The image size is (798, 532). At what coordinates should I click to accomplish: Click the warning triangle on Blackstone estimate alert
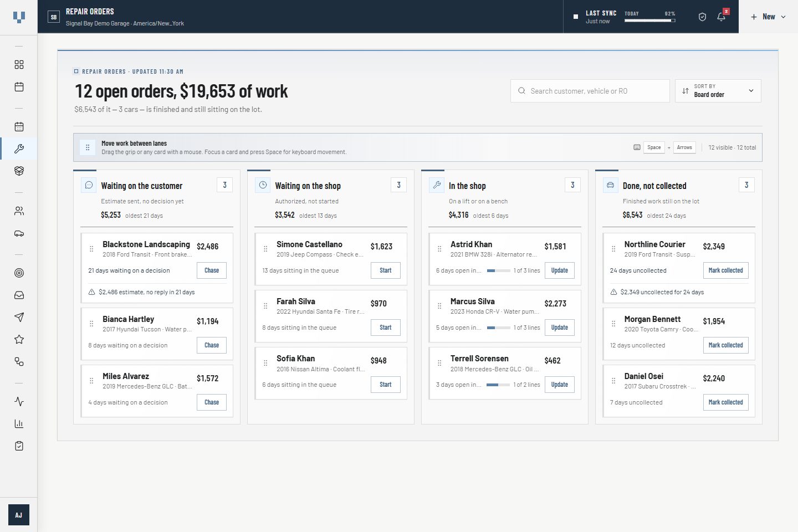point(92,292)
